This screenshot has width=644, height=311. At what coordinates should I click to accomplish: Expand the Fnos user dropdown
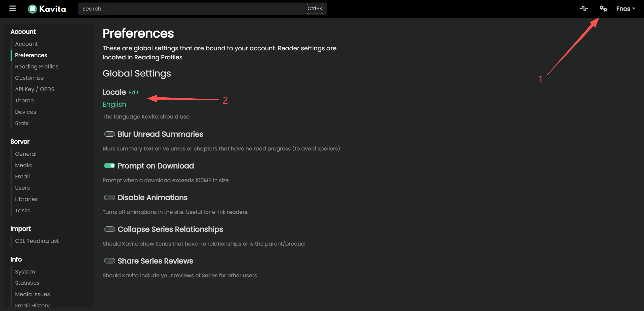(625, 9)
